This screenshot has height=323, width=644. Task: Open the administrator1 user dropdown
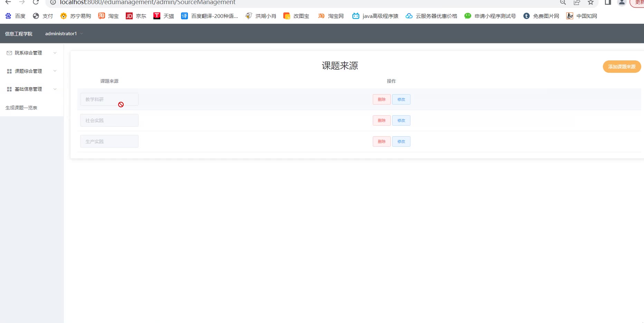(64, 33)
